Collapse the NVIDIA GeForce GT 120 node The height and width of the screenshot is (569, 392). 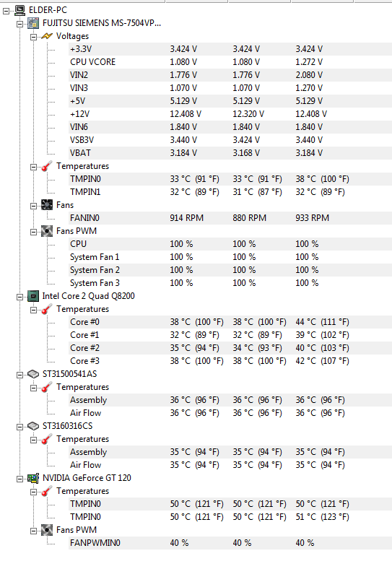tap(19, 479)
